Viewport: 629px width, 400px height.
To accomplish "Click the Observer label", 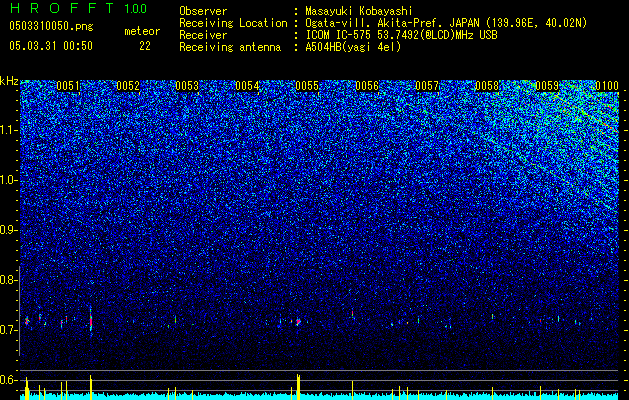I will [x=203, y=11].
